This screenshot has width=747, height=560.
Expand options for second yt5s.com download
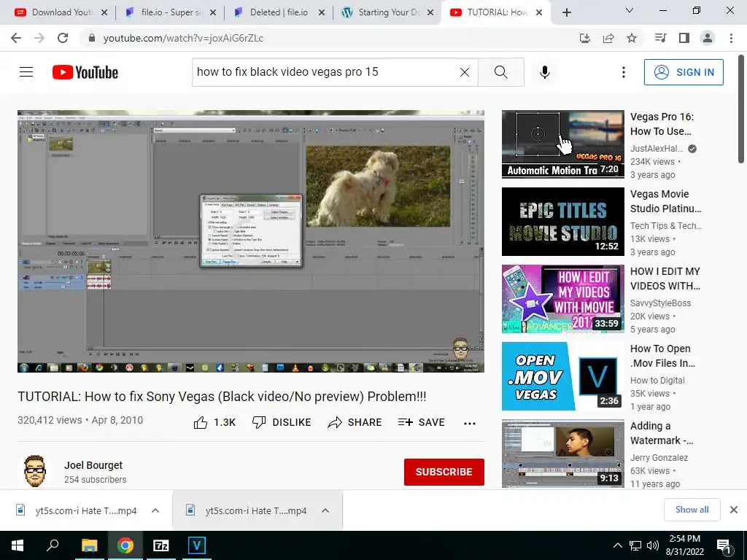[x=325, y=510]
